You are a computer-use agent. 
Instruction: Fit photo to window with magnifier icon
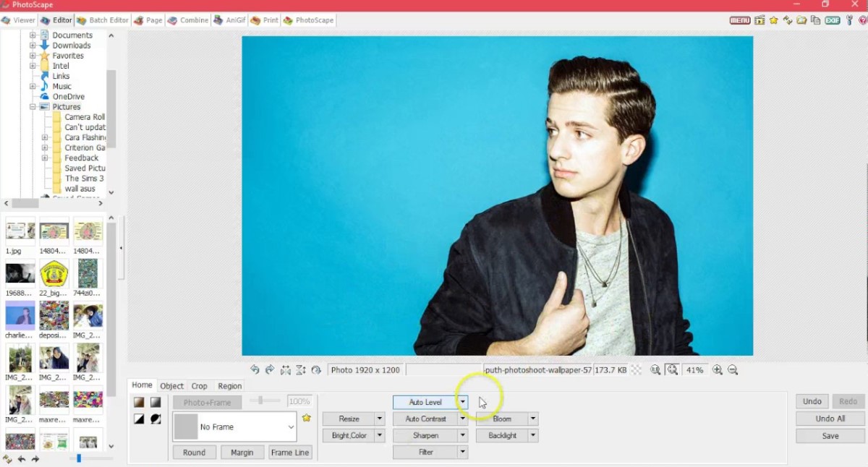pyautogui.click(x=673, y=369)
